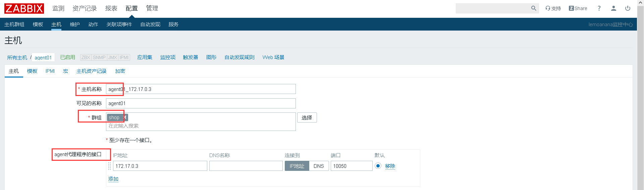Open the 配置 top menu
644x190 pixels.
pyautogui.click(x=131, y=8)
